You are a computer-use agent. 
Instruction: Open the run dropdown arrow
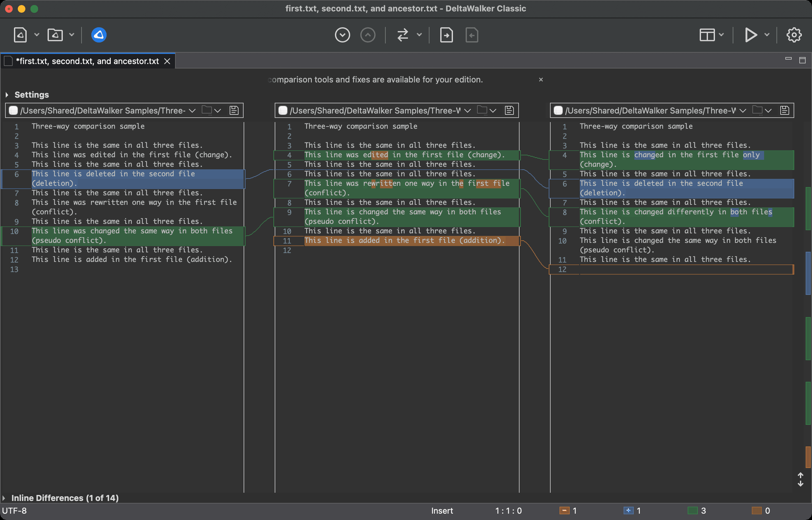pos(767,35)
